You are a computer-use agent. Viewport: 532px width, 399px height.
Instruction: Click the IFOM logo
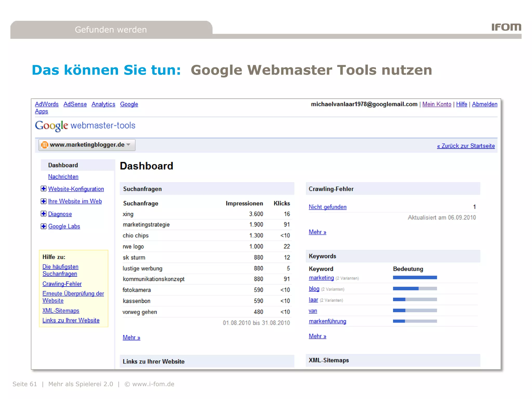tap(506, 27)
